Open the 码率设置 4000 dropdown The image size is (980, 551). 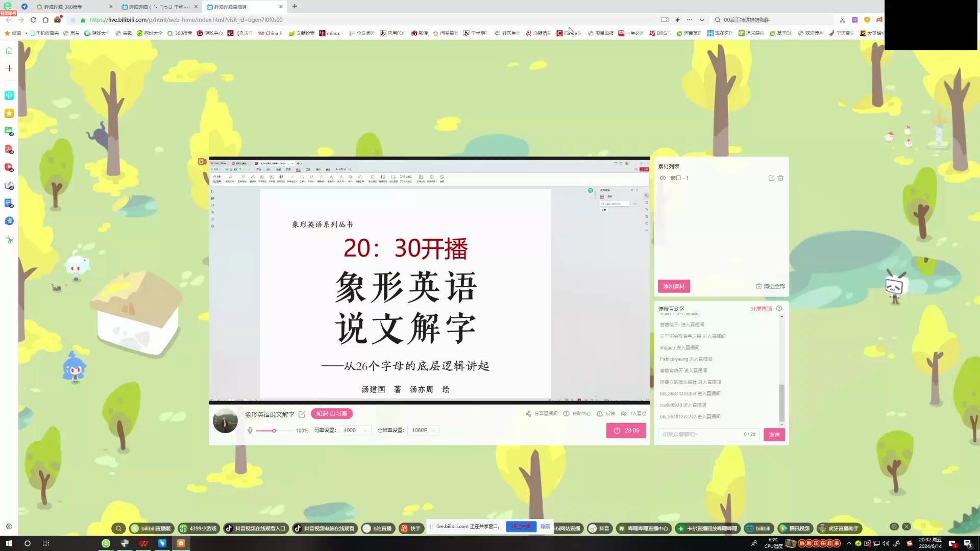[x=355, y=431]
